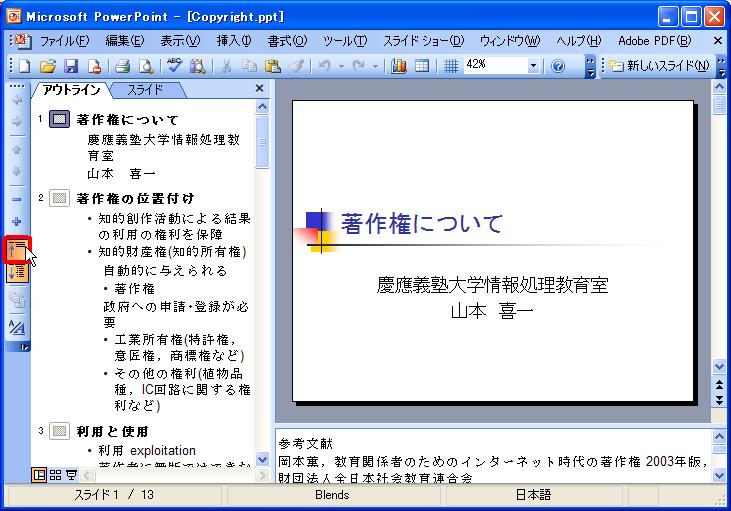The height and width of the screenshot is (511, 731).
Task: Create a new blank presentation
Action: 23,66
